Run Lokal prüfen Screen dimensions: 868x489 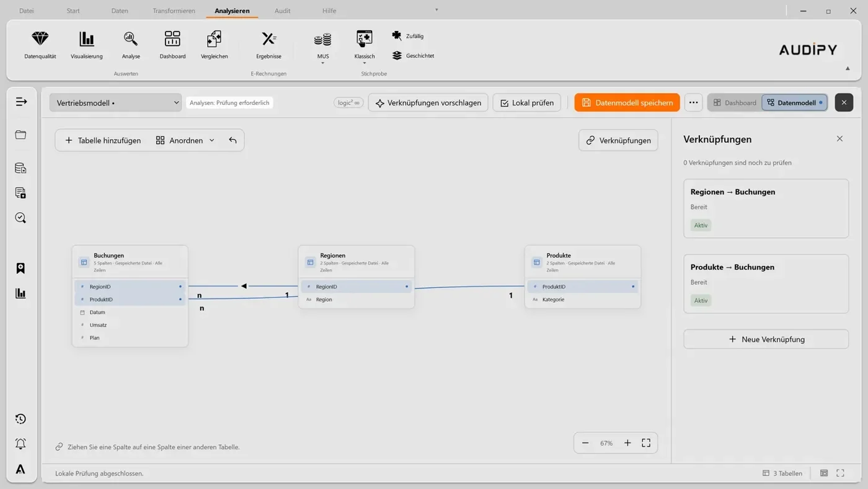527,102
